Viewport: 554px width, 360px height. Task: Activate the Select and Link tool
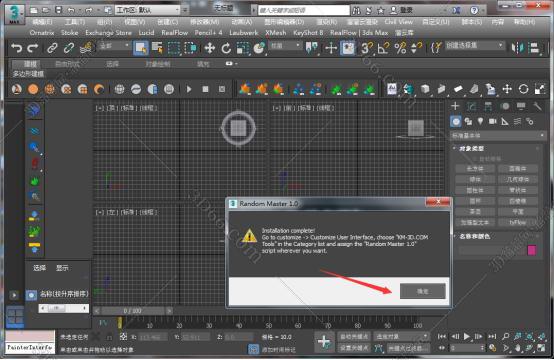[52, 48]
